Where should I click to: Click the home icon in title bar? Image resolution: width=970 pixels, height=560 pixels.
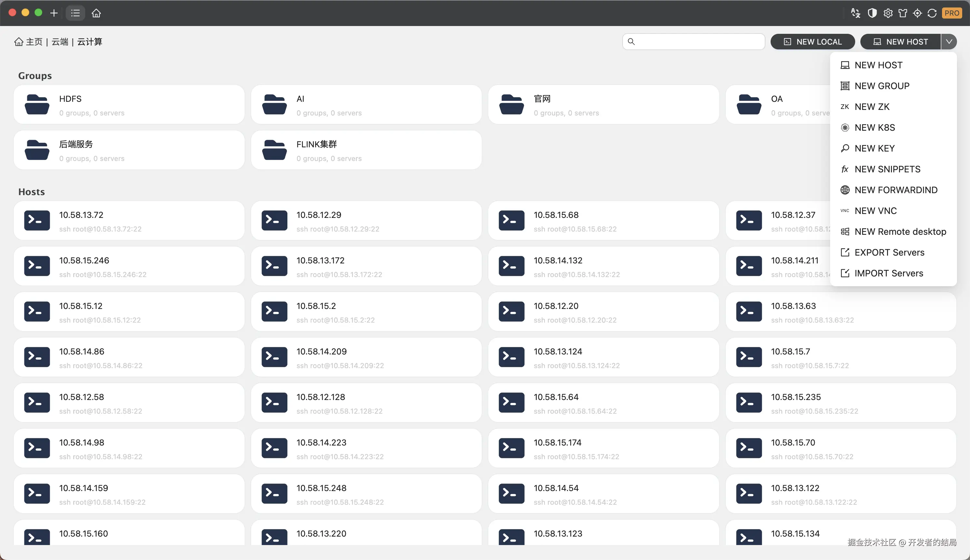point(96,13)
